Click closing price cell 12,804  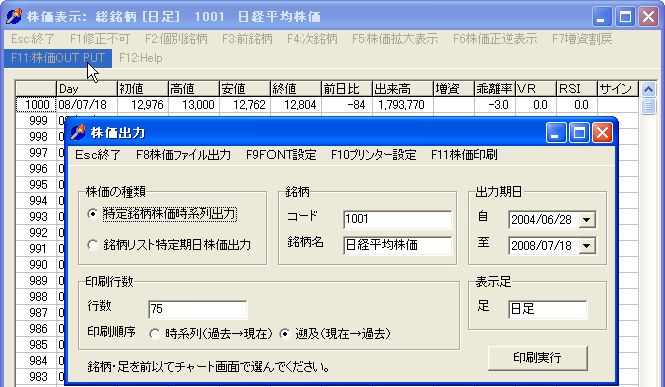(296, 105)
